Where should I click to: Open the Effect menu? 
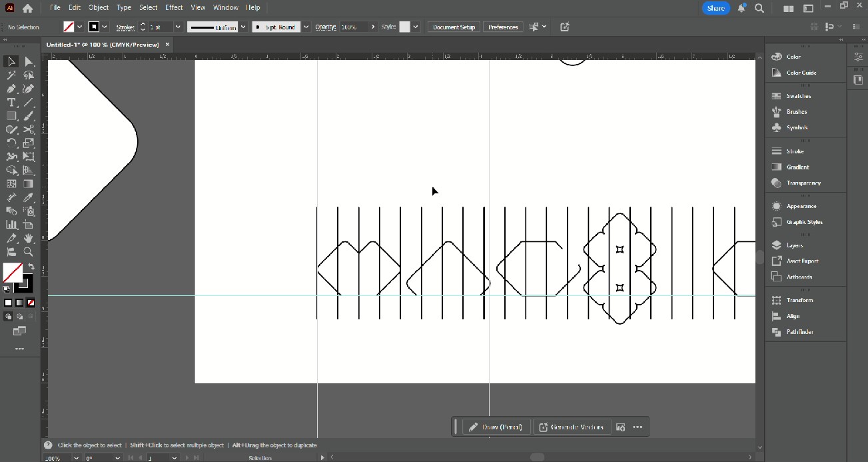pyautogui.click(x=174, y=7)
